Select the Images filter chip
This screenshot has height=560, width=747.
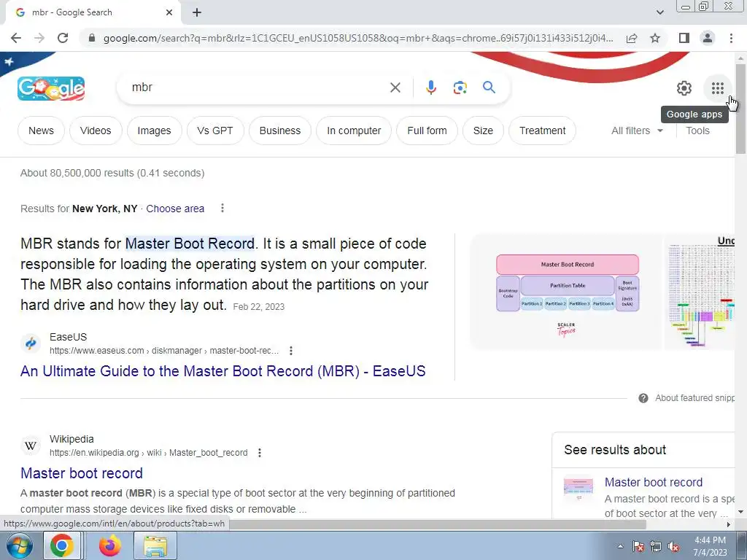154,131
